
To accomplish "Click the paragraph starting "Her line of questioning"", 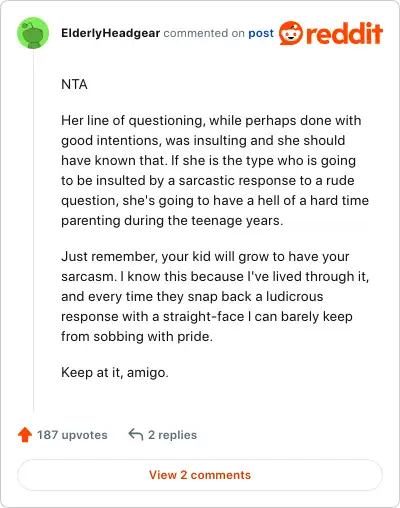I will [x=215, y=170].
